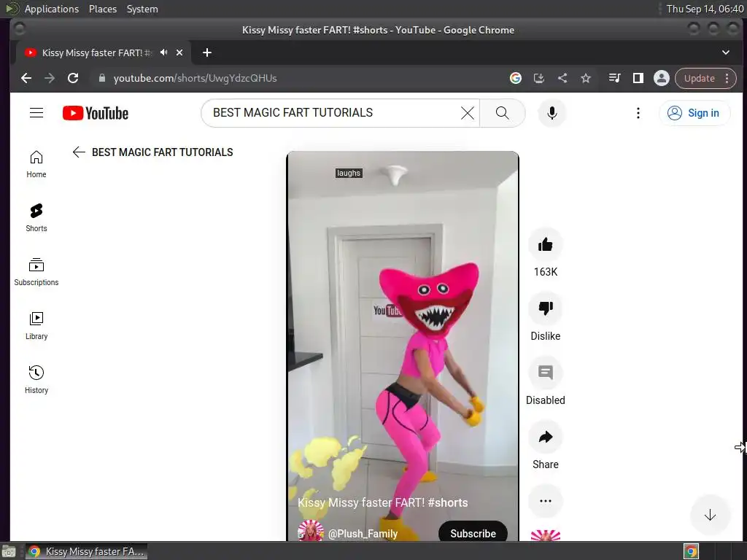Click the Plush_Family channel avatar
This screenshot has width=747, height=560.
311,531
